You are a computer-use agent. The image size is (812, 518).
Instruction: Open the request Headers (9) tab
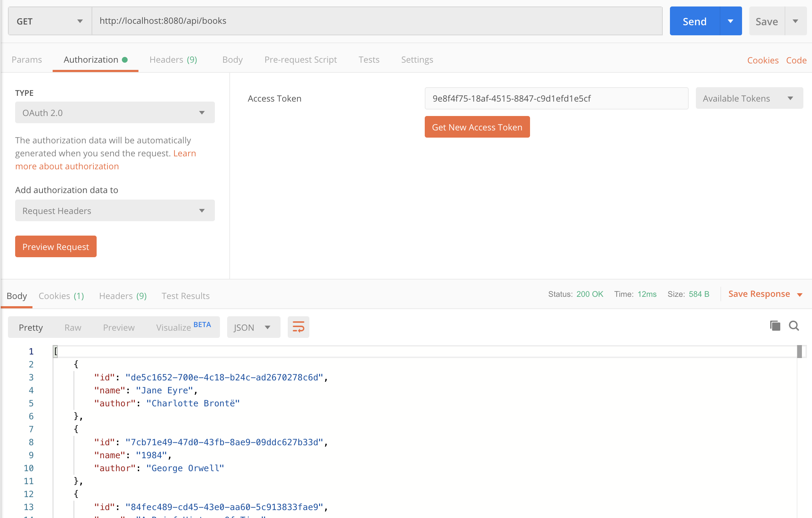tap(173, 60)
